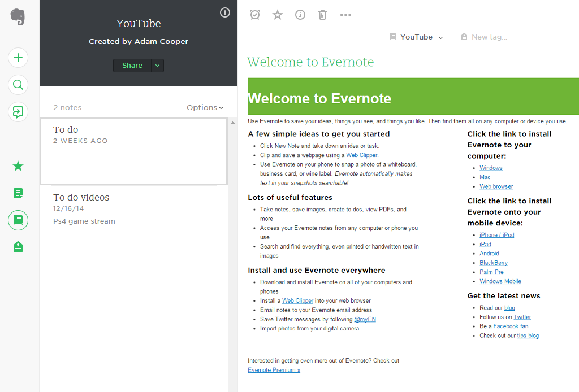Click 'Created by Adam Cooper' text
The height and width of the screenshot is (392, 579).
(x=139, y=42)
